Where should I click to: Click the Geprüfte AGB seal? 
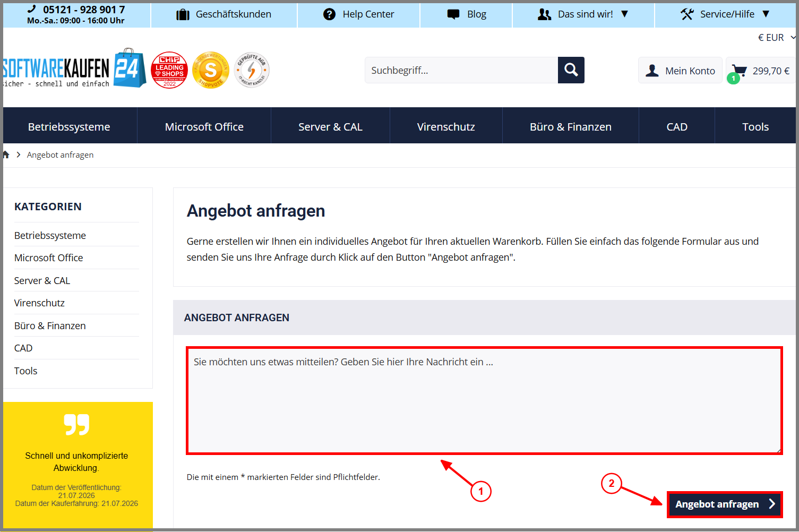pos(252,70)
